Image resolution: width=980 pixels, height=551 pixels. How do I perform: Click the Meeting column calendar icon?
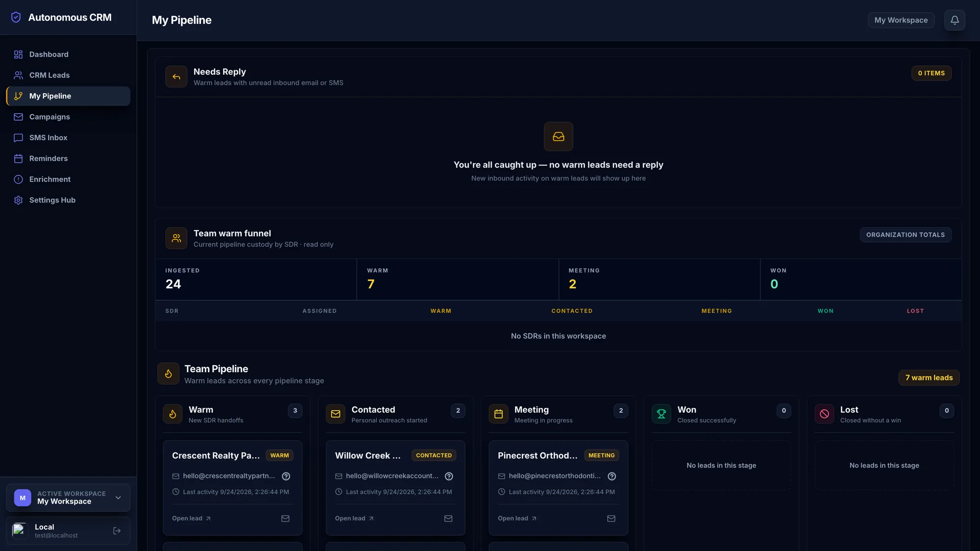(x=498, y=414)
